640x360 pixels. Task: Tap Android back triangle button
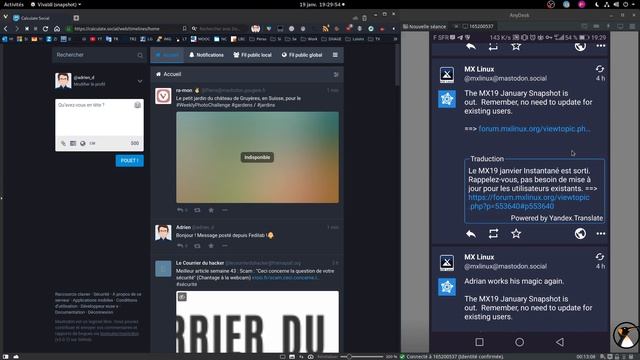[x=560, y=342]
